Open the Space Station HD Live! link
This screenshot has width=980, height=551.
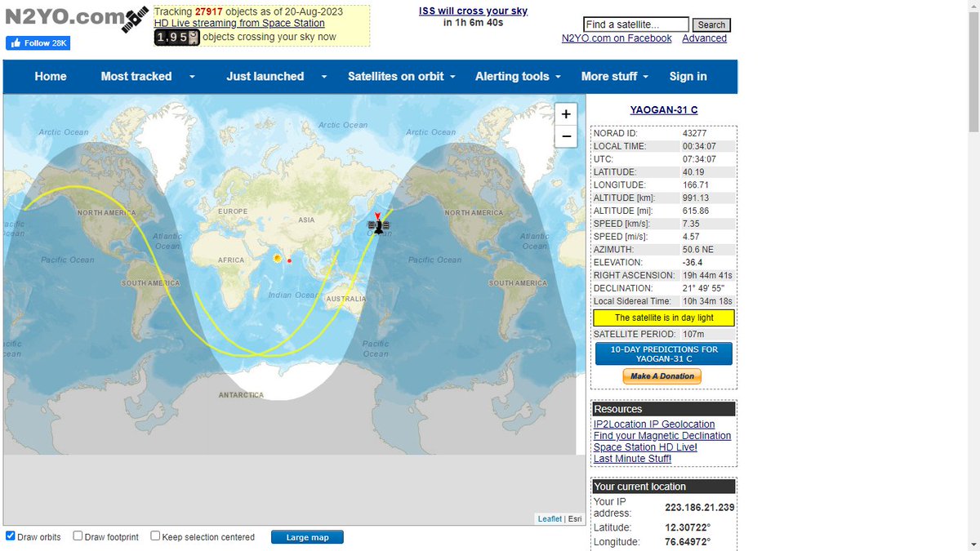point(645,447)
